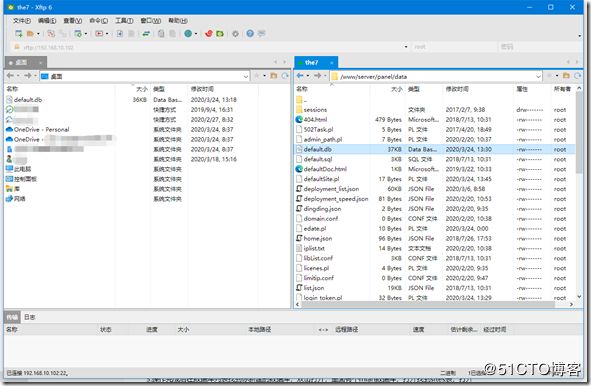This screenshot has height=386, width=591.
Task: Sort remote files by 所有者 column
Action: tap(562, 89)
